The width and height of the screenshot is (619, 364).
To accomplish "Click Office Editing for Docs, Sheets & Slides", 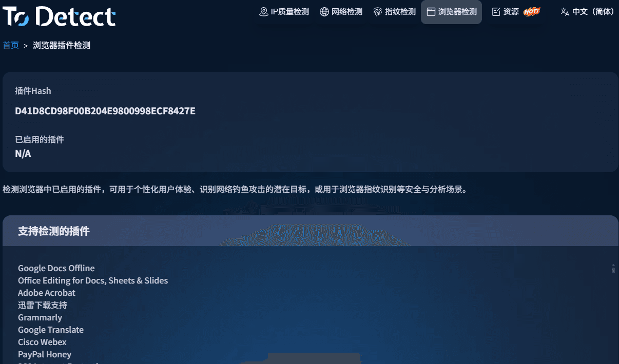I will click(x=93, y=280).
